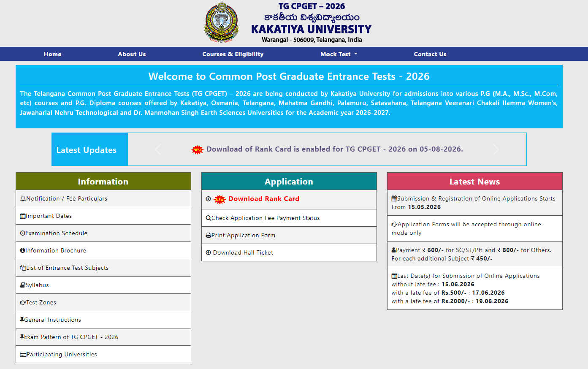Image resolution: width=588 pixels, height=369 pixels.
Task: Open the Syllabus link
Action: (x=37, y=285)
